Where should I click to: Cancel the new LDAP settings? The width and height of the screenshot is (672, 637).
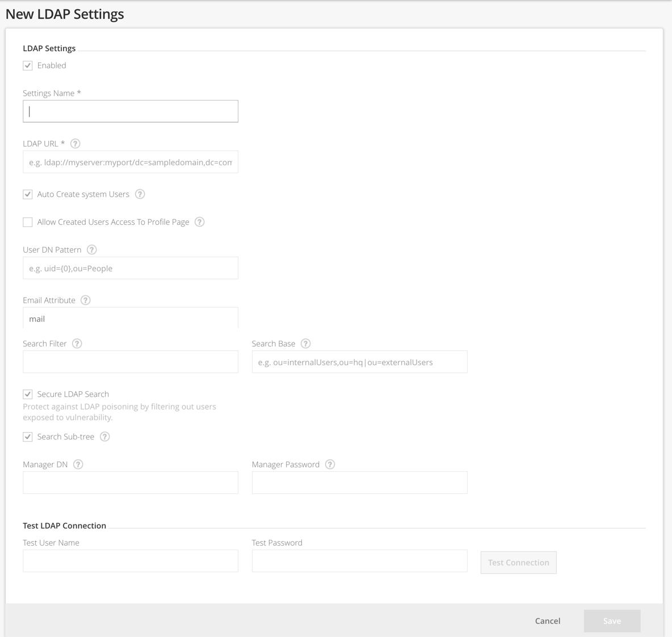[x=547, y=621]
